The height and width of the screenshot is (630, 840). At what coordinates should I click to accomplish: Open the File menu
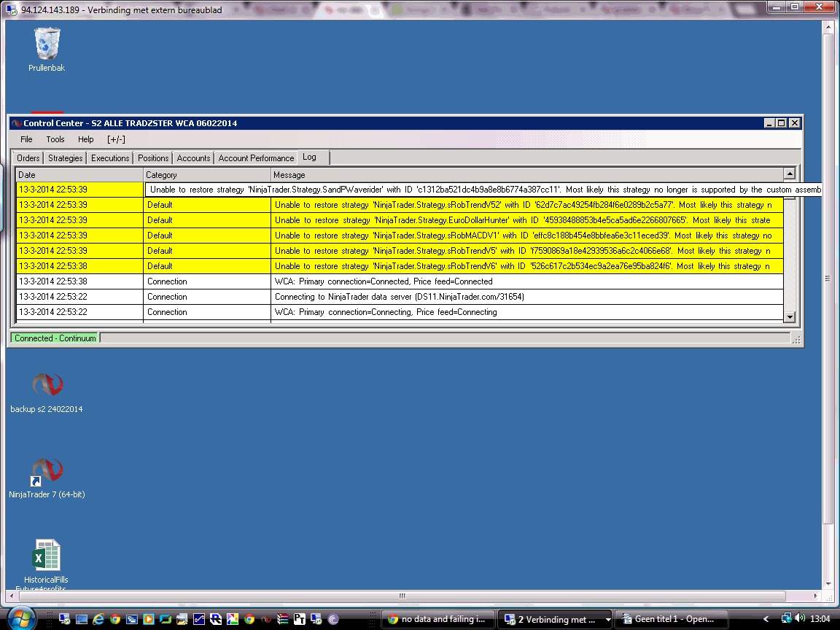[26, 139]
